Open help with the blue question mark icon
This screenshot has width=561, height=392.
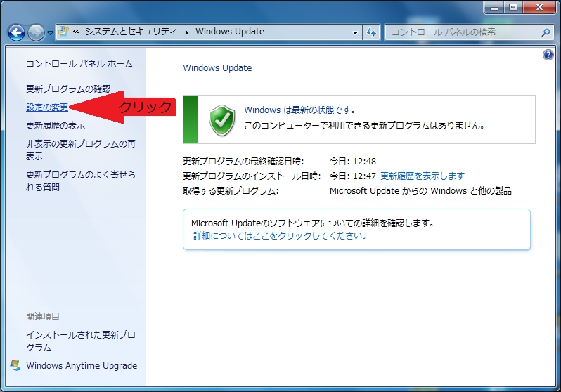548,55
